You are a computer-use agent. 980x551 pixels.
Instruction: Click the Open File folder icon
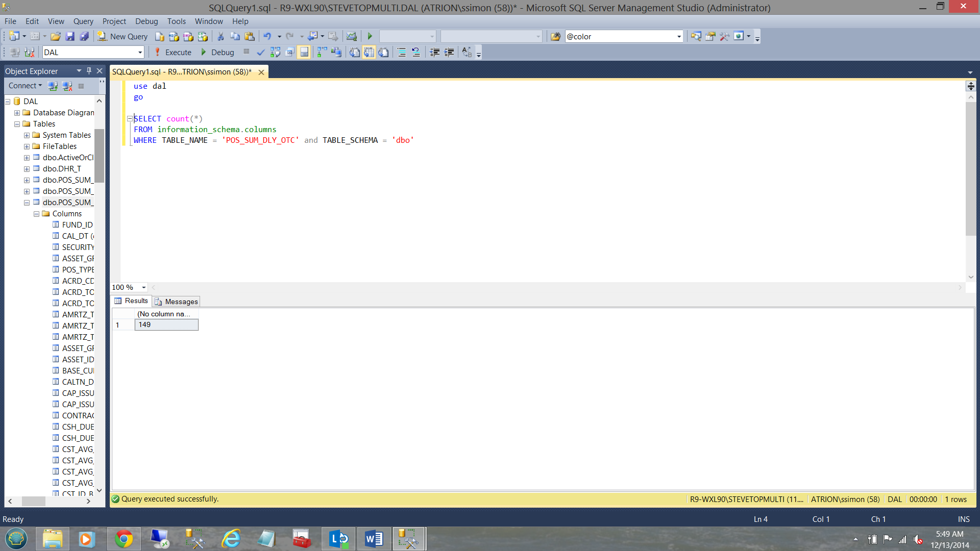[x=56, y=36]
